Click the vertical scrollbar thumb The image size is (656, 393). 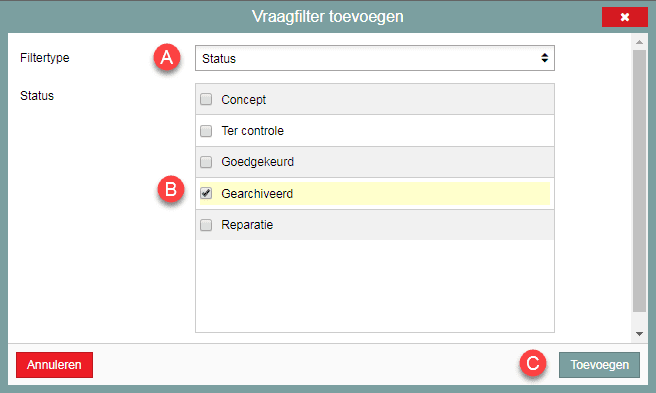pos(639,181)
